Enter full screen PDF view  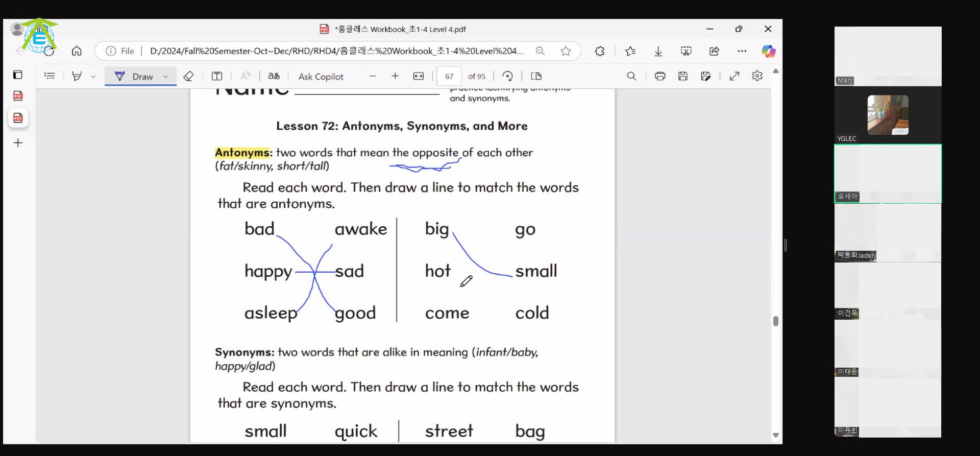734,76
